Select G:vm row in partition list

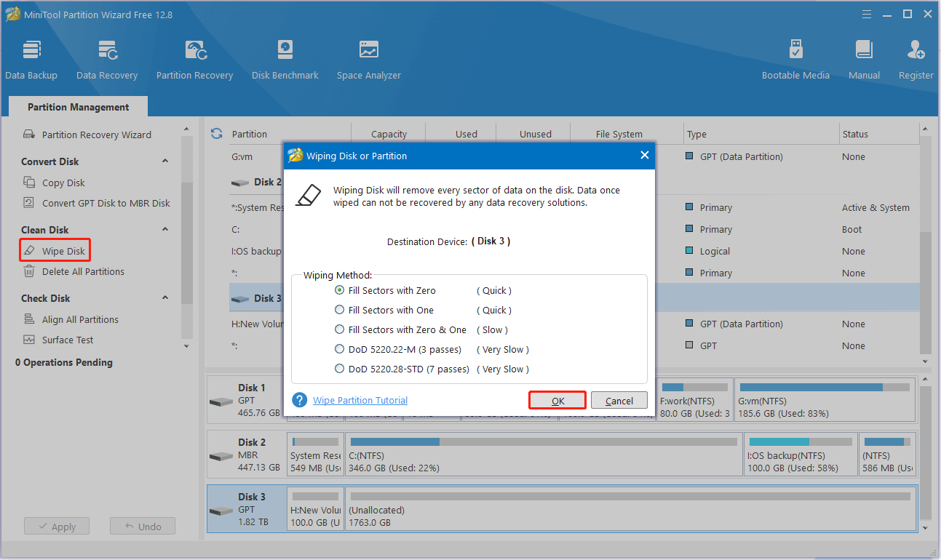click(x=573, y=156)
